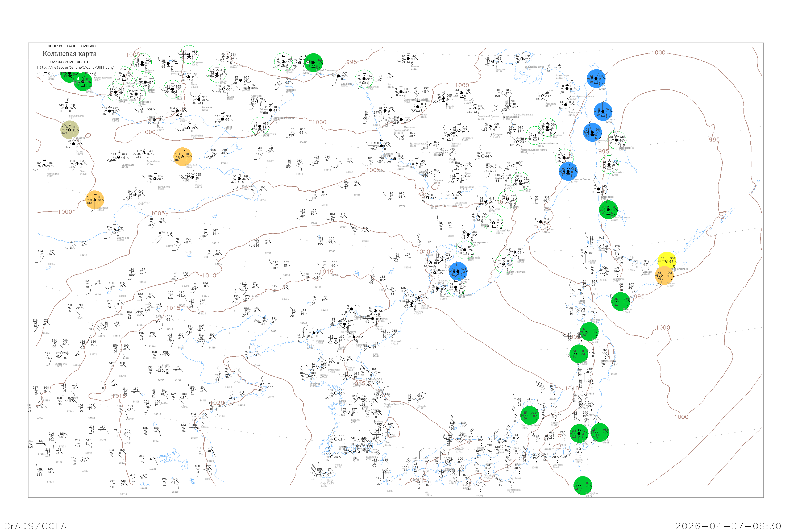Click the QHHH98 UAOL 070600 header code

click(71, 46)
